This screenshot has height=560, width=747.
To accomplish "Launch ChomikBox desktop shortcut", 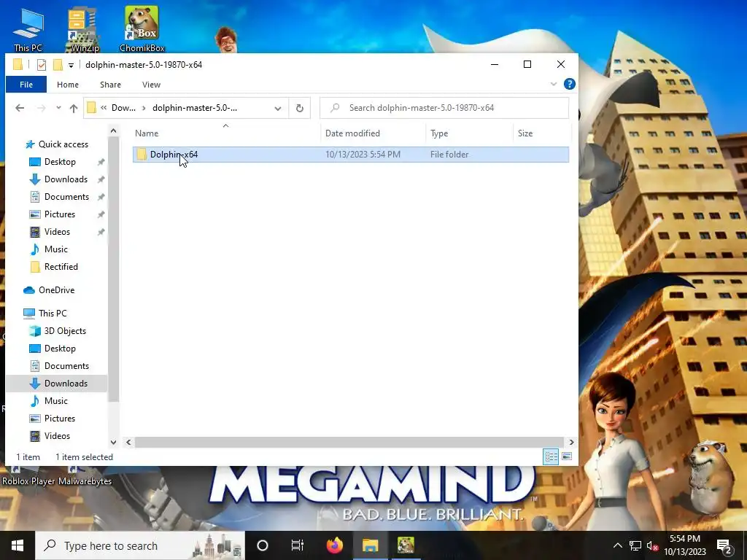I will pyautogui.click(x=142, y=29).
